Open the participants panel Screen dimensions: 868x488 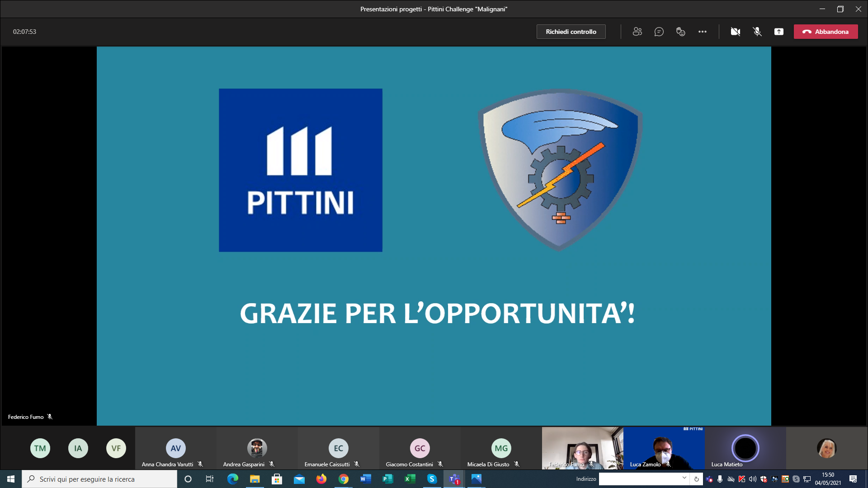(x=637, y=32)
